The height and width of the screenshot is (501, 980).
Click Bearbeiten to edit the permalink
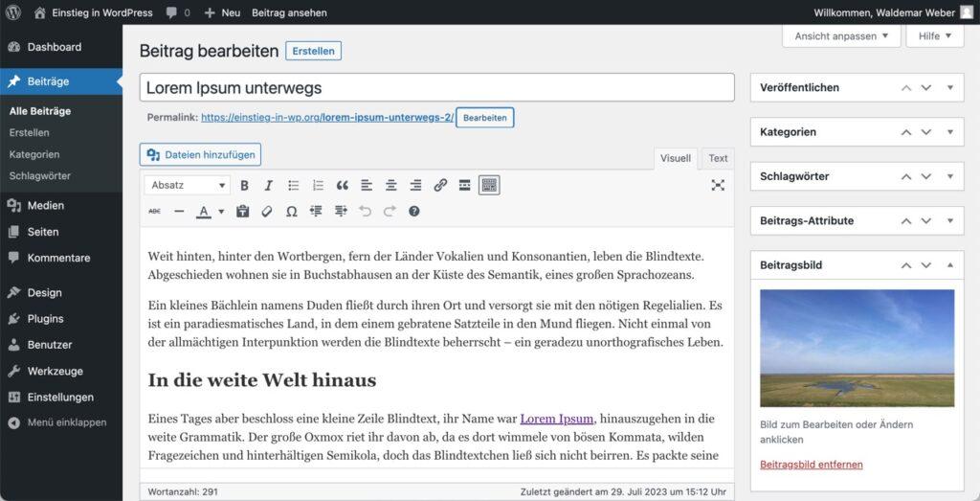pyautogui.click(x=485, y=118)
